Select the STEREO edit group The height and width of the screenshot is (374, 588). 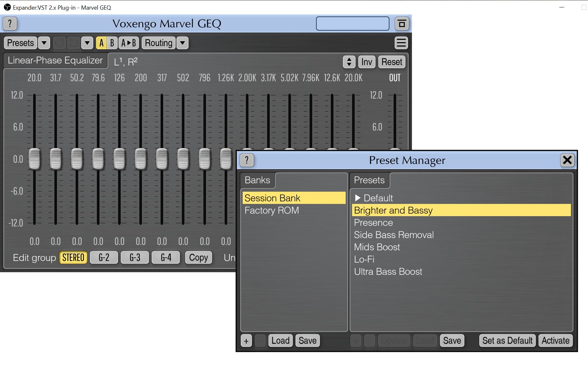click(73, 258)
